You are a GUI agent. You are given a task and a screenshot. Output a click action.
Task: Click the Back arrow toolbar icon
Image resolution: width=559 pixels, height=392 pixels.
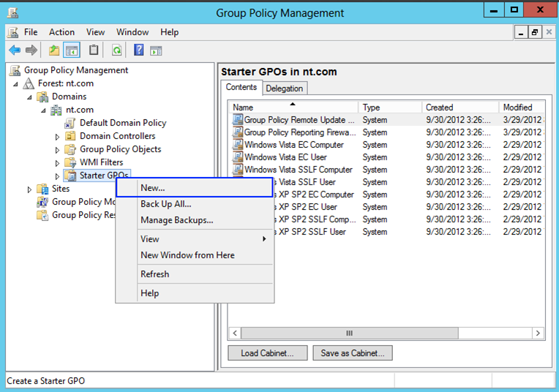pyautogui.click(x=15, y=50)
